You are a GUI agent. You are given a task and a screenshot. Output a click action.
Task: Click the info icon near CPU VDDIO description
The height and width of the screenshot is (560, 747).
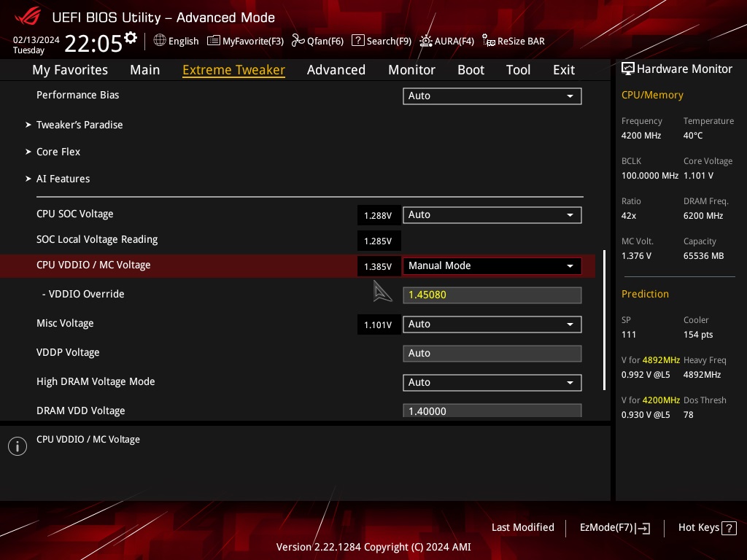[x=17, y=446]
